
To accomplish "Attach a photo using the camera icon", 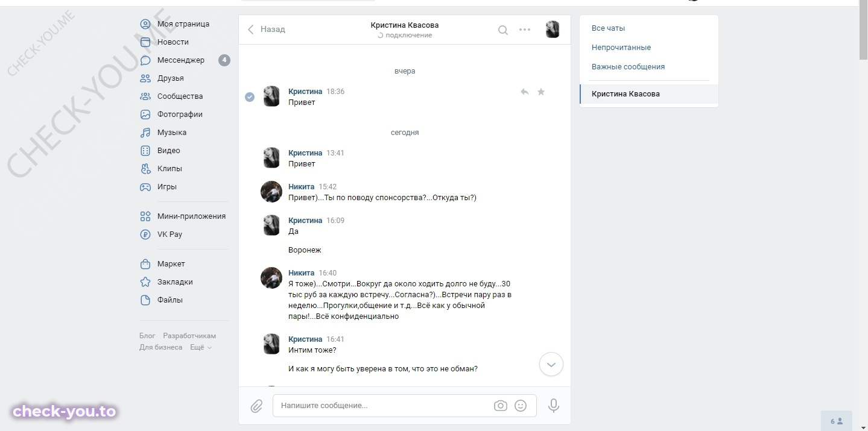I will click(x=501, y=406).
